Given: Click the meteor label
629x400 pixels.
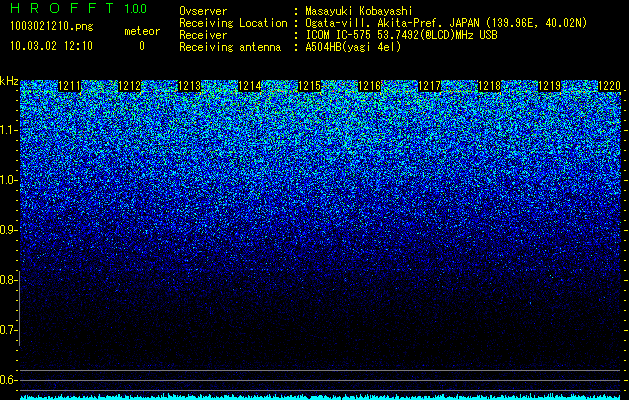Looking at the screenshot, I should point(142,31).
